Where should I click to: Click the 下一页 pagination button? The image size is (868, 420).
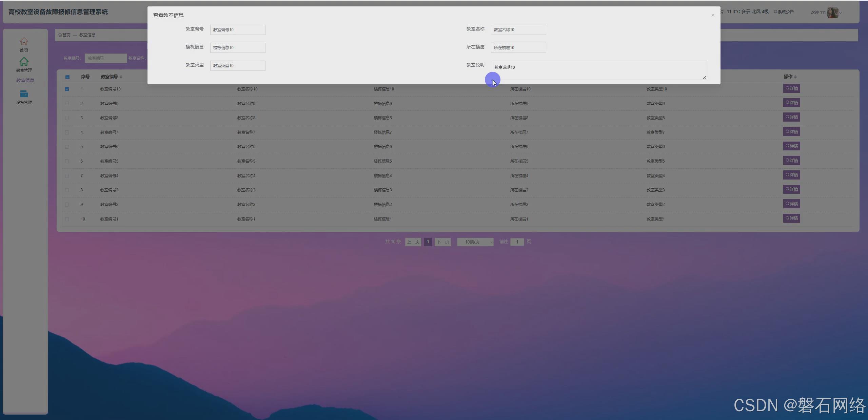443,242
